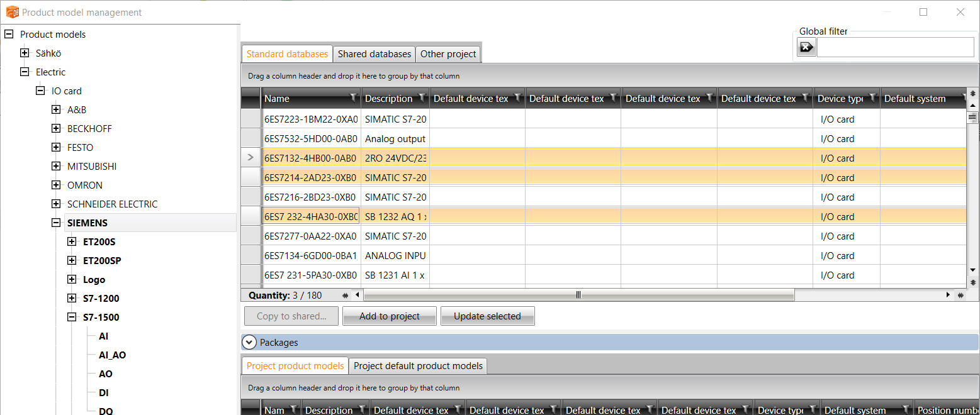Expand the FESTO manufacturer node

pyautogui.click(x=56, y=147)
